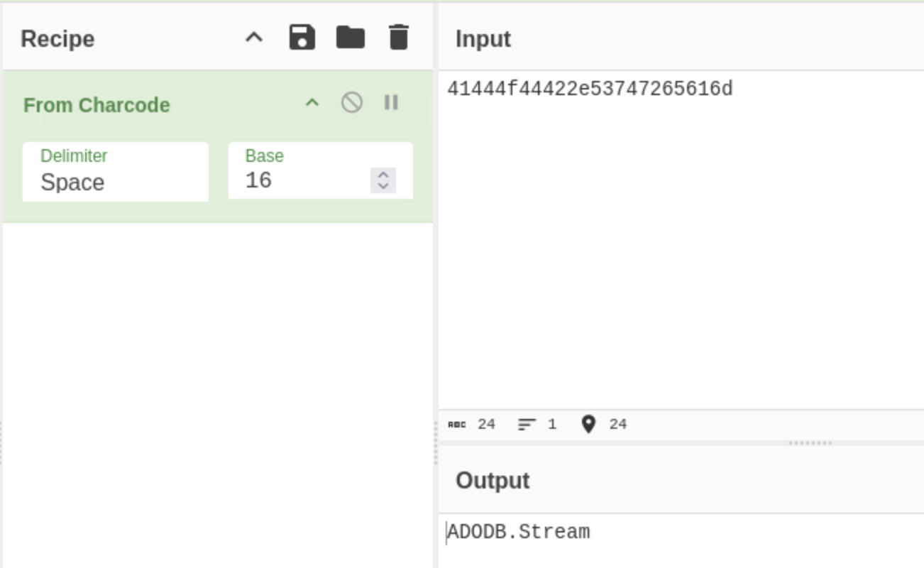Click the Input hex string text

[590, 89]
